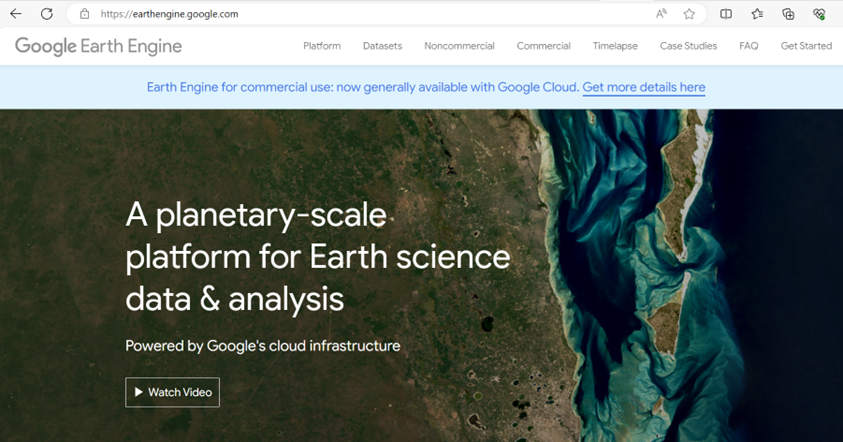The width and height of the screenshot is (843, 442).
Task: Open the Case Studies menu item
Action: point(688,46)
